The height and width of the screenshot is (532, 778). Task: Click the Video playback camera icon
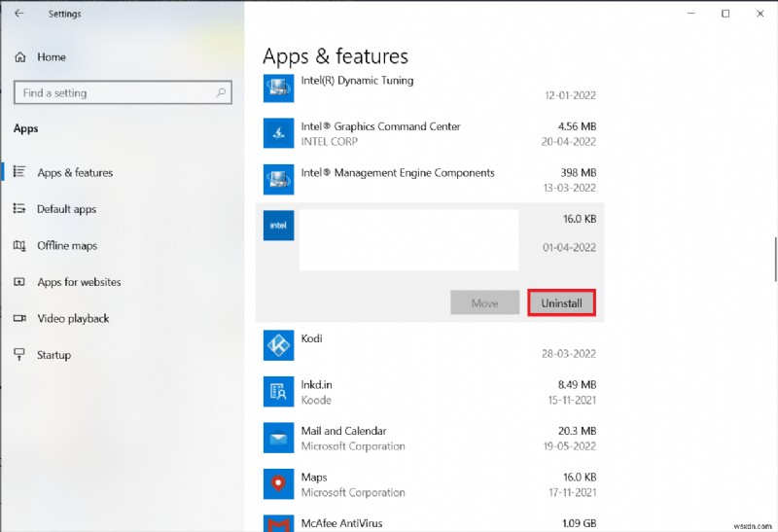19,318
